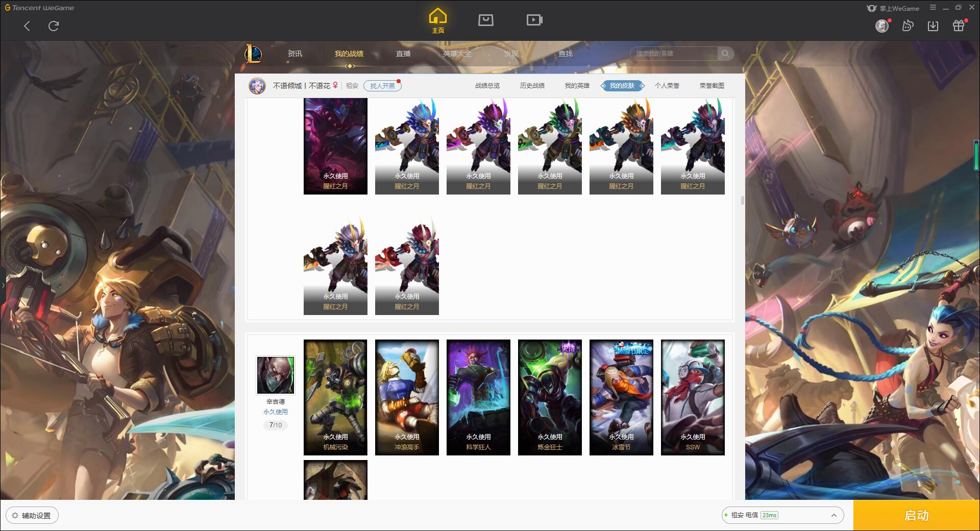Open 荣誉截图 section
This screenshot has height=531, width=980.
click(712, 86)
